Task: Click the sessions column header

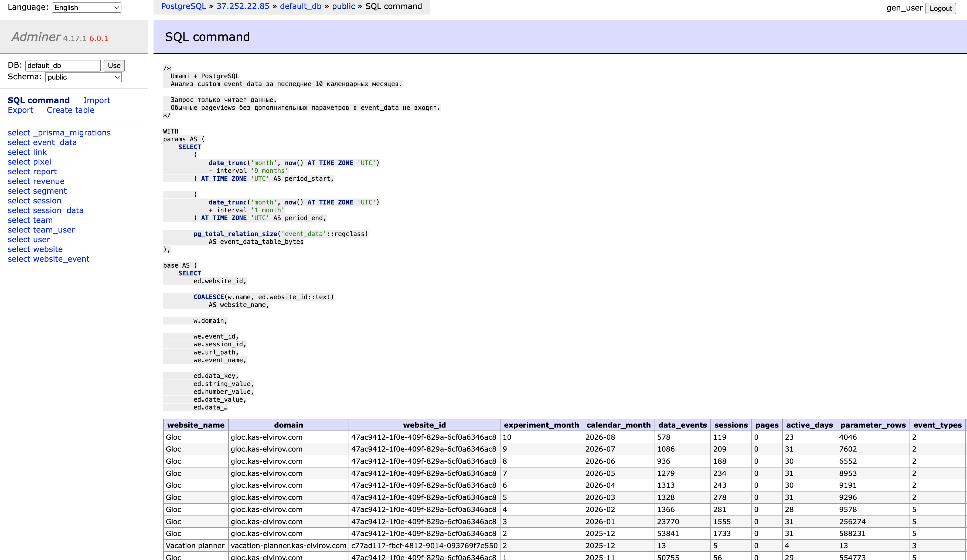Action: point(731,425)
